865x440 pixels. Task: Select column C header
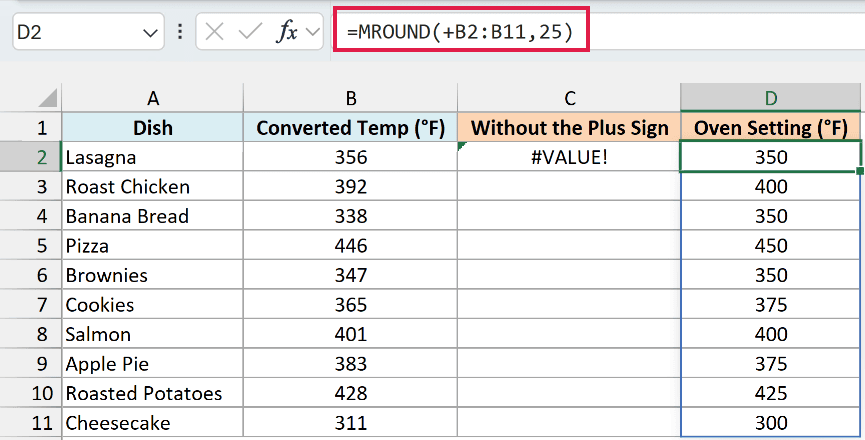[569, 98]
